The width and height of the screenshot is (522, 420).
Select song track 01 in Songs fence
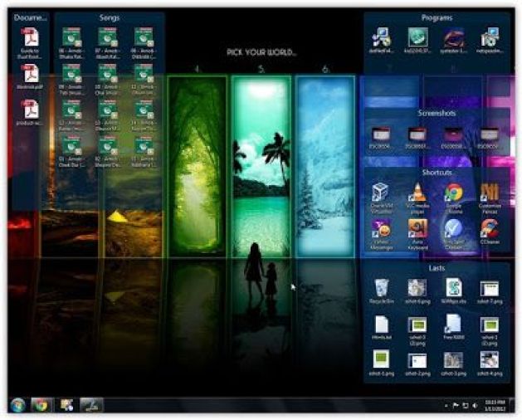click(x=71, y=151)
